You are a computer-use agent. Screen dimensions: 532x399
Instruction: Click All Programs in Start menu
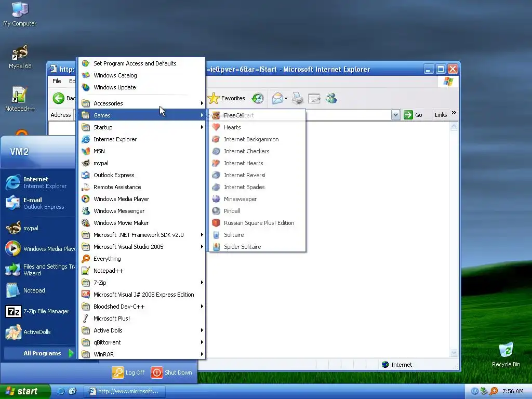coord(39,353)
